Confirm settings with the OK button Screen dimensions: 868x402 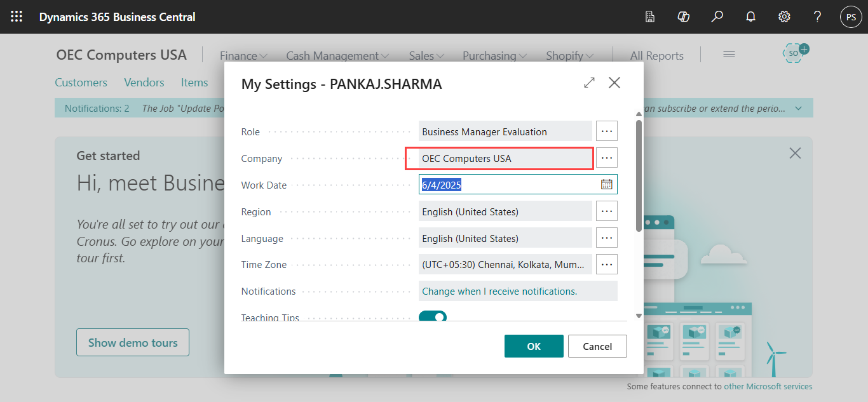click(534, 346)
